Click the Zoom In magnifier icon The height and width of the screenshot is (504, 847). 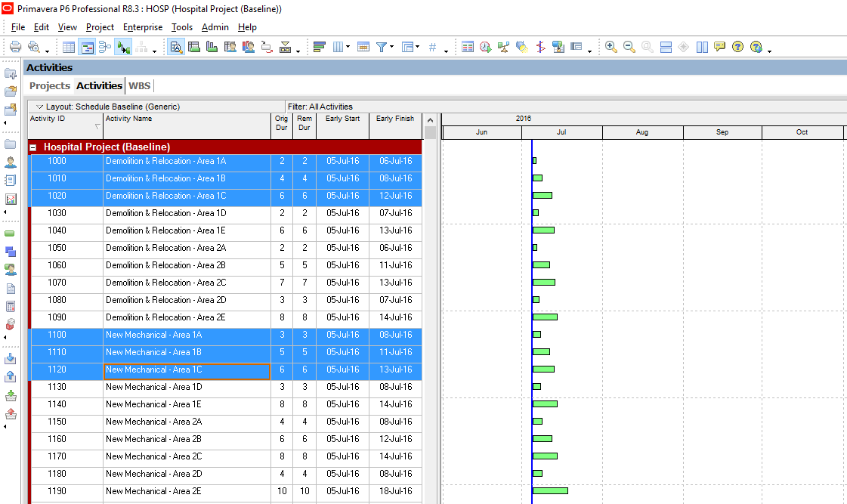(x=611, y=47)
